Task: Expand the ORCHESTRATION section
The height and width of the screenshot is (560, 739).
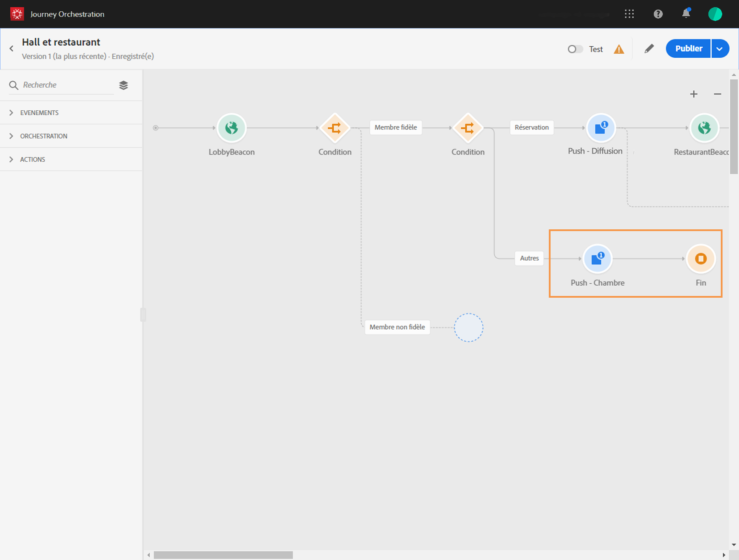Action: coord(44,136)
